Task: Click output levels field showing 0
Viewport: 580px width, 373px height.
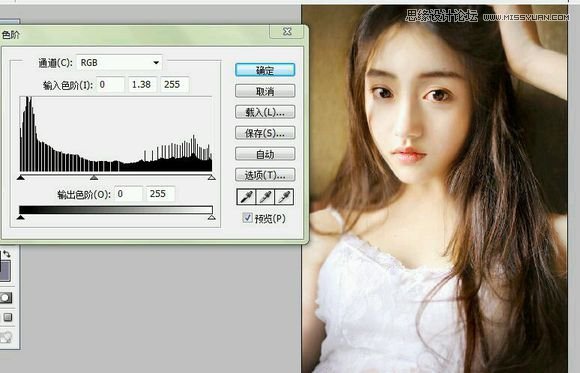Action: [x=128, y=194]
